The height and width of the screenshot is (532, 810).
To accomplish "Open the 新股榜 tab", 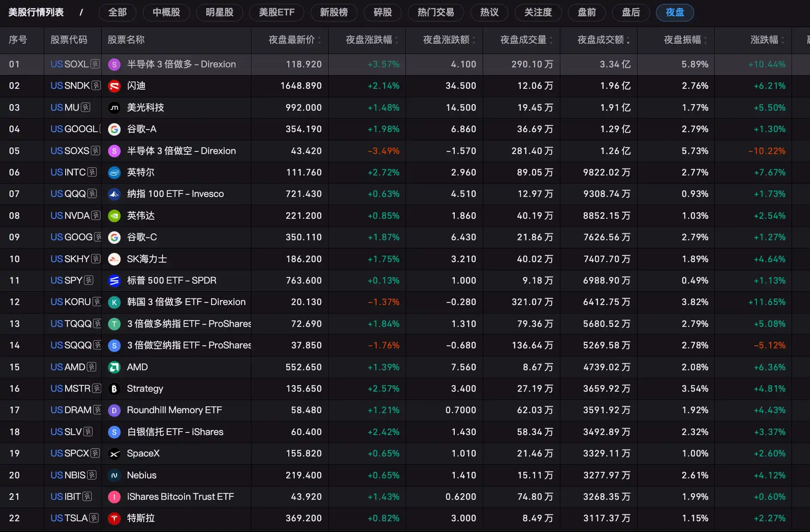I will [x=334, y=12].
